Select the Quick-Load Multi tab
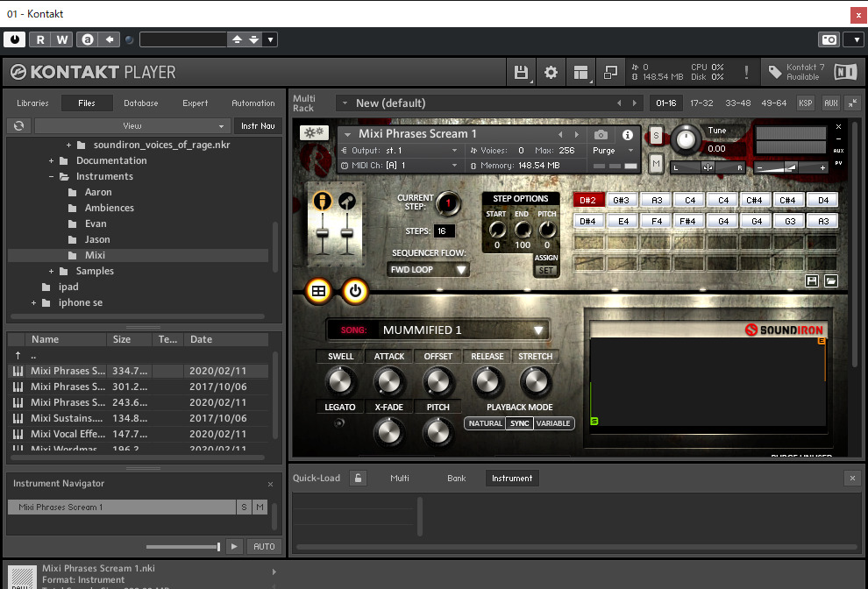The width and height of the screenshot is (868, 589). click(400, 479)
